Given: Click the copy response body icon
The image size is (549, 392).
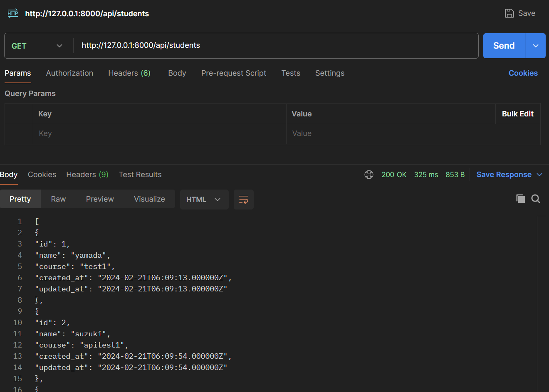Looking at the screenshot, I should pyautogui.click(x=520, y=199).
